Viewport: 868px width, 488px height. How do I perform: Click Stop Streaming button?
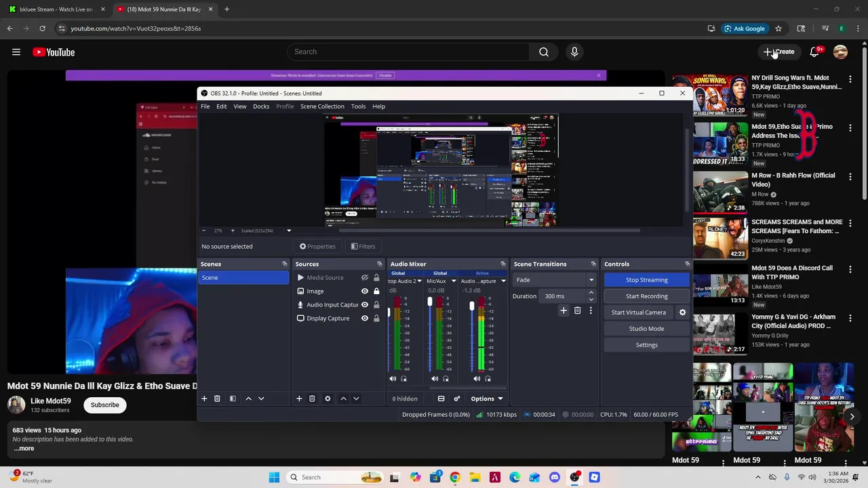[646, 280]
